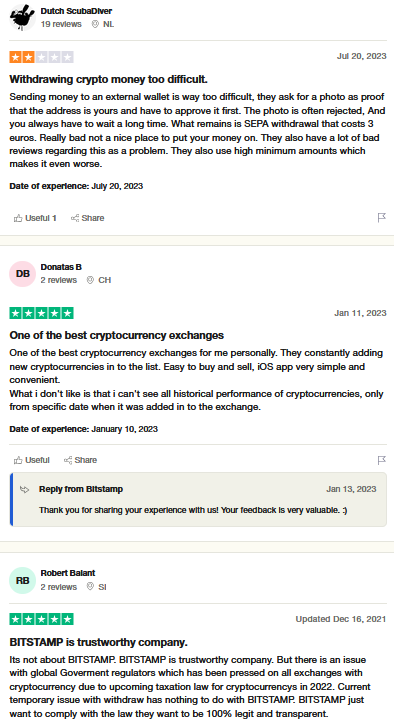This screenshot has height=727, width=394.
Task: Share the Dutch ScubaDiver review
Action: click(87, 218)
